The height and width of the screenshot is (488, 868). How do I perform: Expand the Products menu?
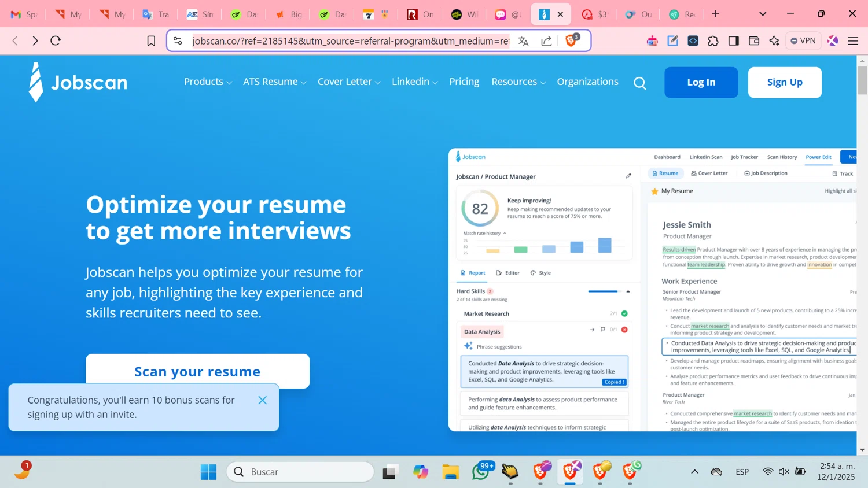point(208,82)
